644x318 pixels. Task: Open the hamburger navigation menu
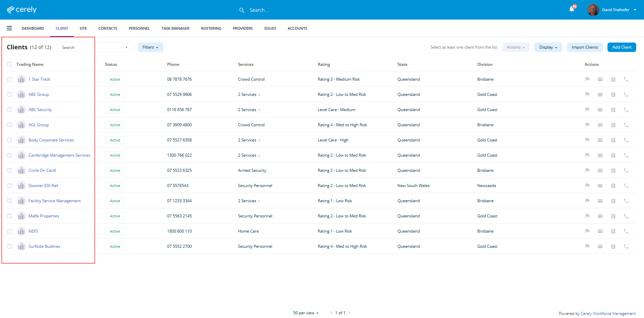(x=9, y=28)
